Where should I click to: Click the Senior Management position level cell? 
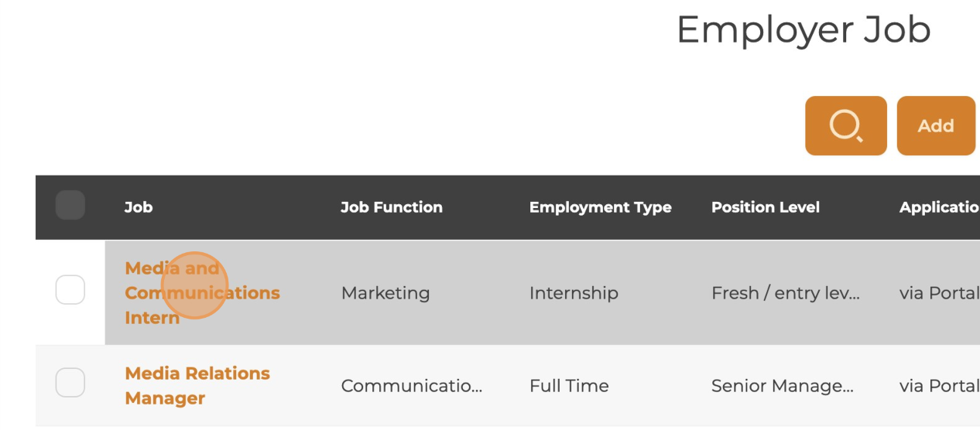pos(783,386)
